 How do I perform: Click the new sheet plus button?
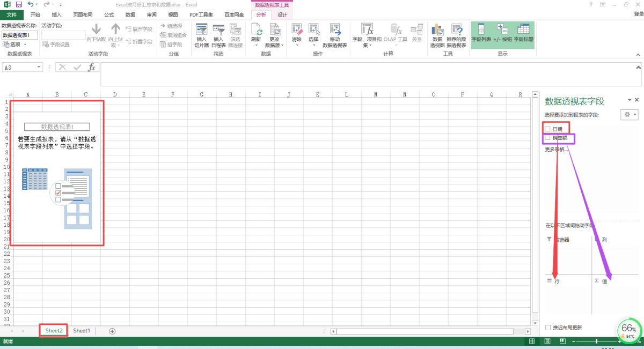tap(112, 331)
